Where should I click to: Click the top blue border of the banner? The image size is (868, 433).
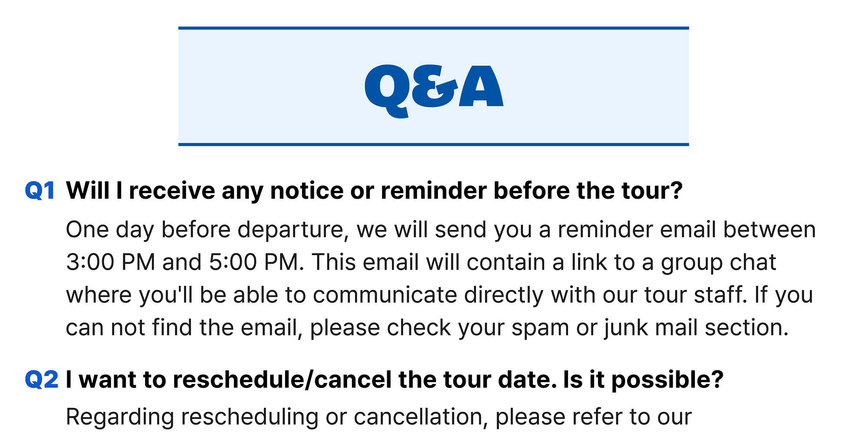coord(434,28)
